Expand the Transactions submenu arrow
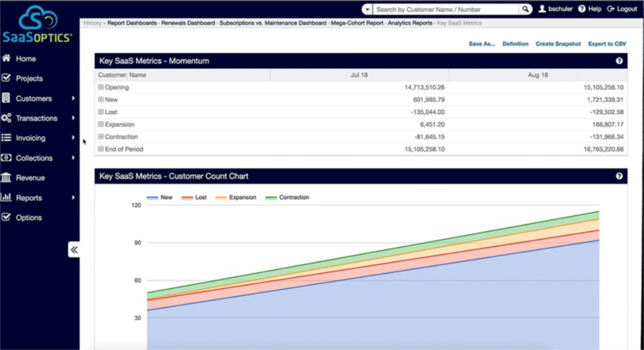The image size is (644, 350). (73, 117)
